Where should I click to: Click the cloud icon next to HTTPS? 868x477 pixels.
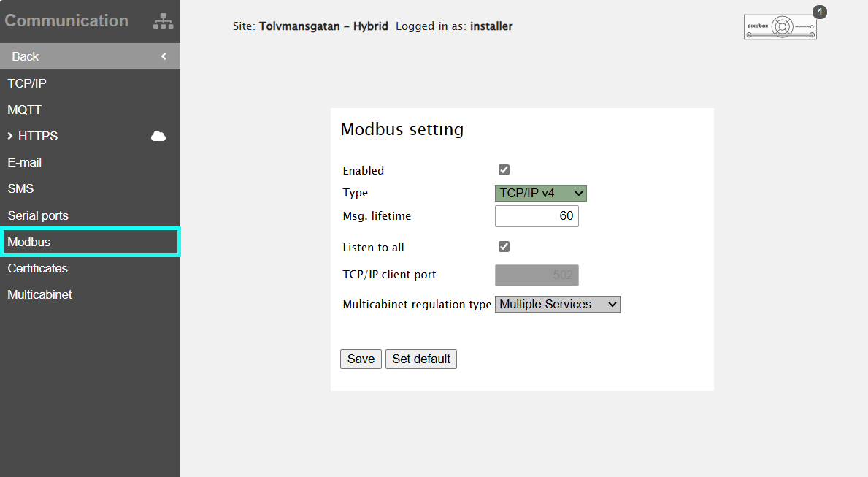tap(158, 136)
